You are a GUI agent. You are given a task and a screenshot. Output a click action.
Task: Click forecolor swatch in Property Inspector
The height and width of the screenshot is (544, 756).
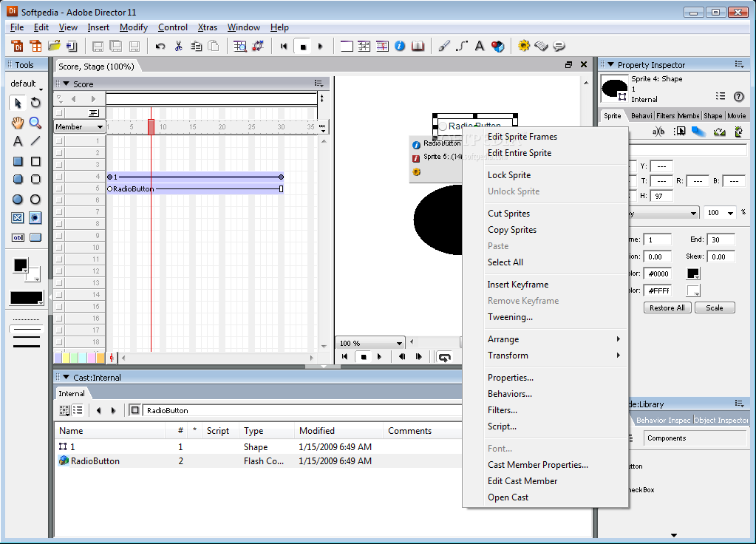693,273
